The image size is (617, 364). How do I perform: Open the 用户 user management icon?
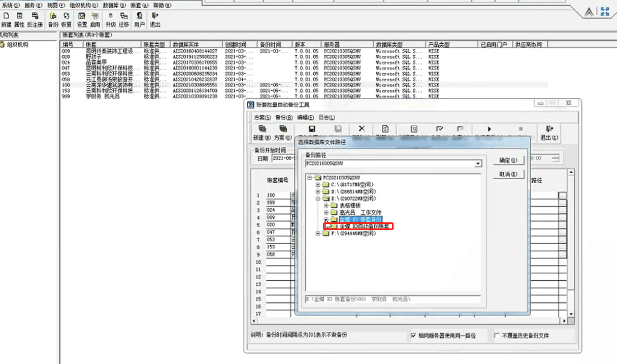click(139, 19)
